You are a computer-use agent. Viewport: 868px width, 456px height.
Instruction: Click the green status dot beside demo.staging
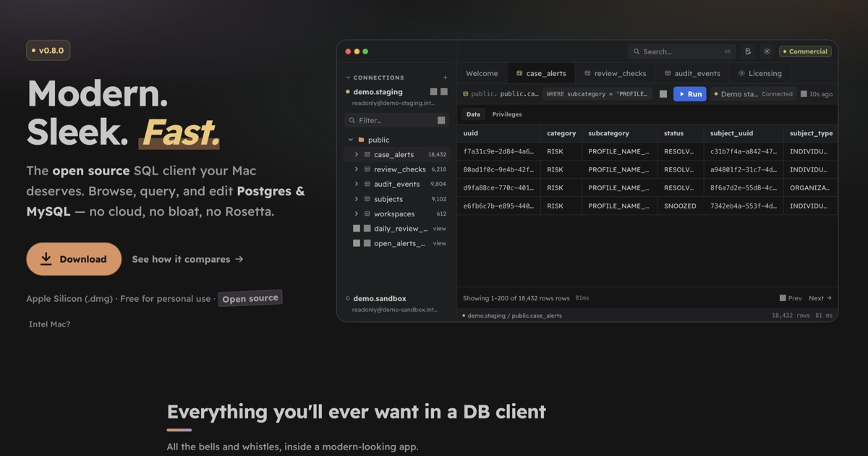pos(348,92)
